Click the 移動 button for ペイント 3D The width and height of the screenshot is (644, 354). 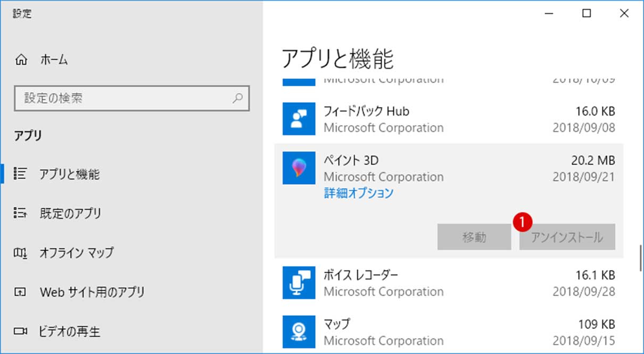tap(474, 237)
